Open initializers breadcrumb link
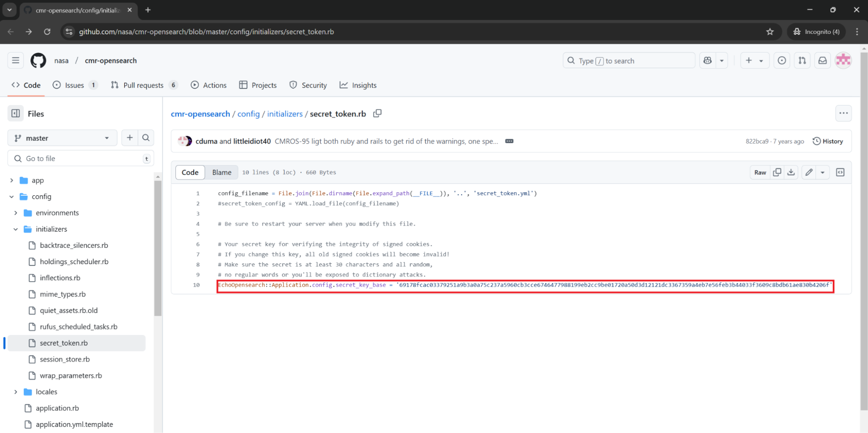The height and width of the screenshot is (433, 868). (x=285, y=114)
